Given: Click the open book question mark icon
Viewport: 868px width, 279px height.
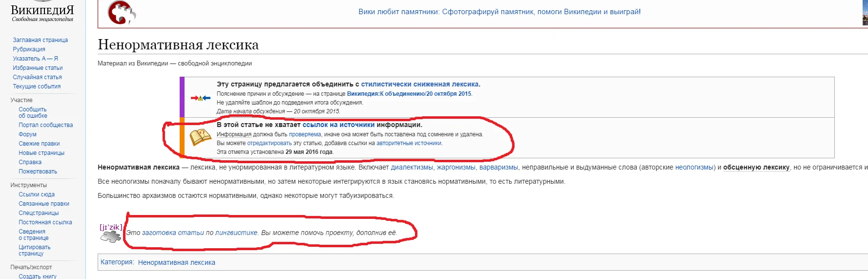Looking at the screenshot, I should [x=200, y=138].
